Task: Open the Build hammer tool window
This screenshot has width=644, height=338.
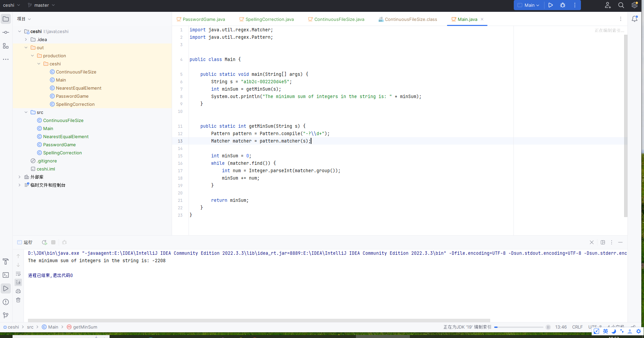Action: 6,262
